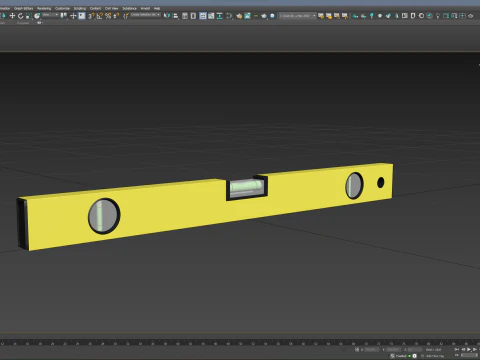Click eye icon below main toolbar
Screen dimensions: 480x360
click(39, 23)
